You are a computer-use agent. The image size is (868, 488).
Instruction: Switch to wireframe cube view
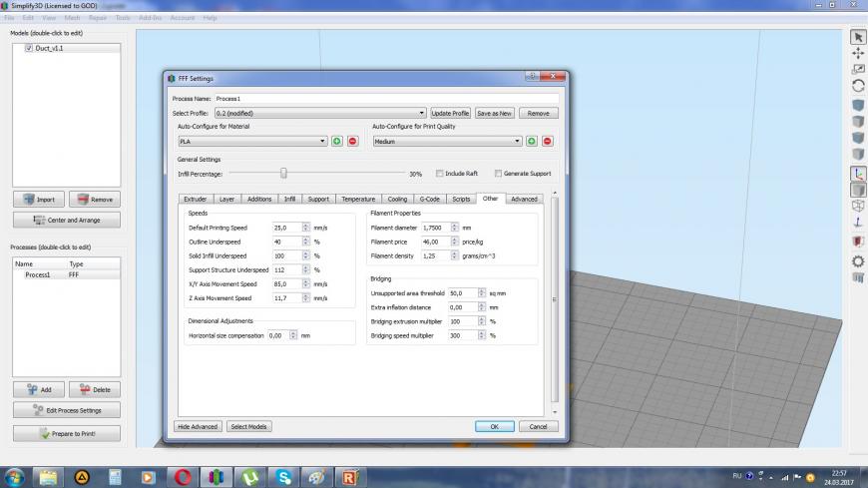coord(858,206)
